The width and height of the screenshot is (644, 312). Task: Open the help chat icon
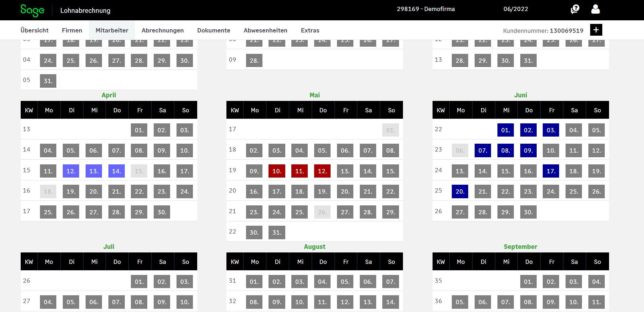[x=574, y=9]
